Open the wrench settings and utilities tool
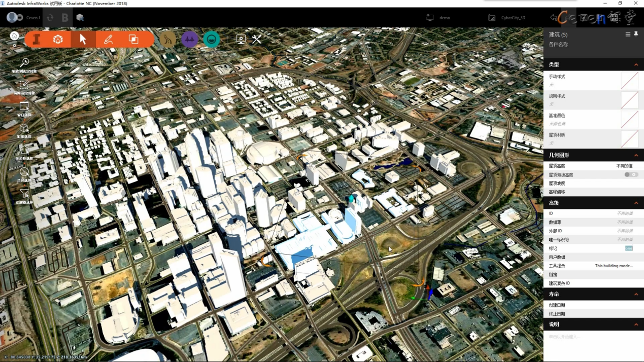Viewport: 644px width, 362px height. (257, 39)
